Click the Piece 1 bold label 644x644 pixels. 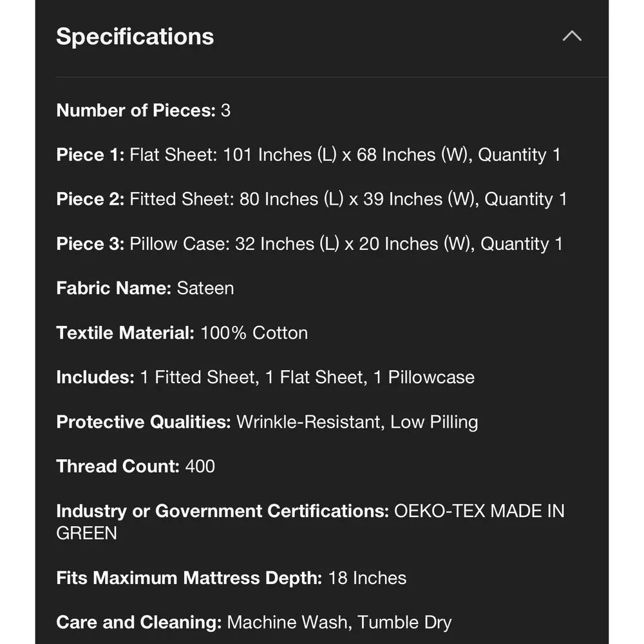pyautogui.click(x=90, y=155)
